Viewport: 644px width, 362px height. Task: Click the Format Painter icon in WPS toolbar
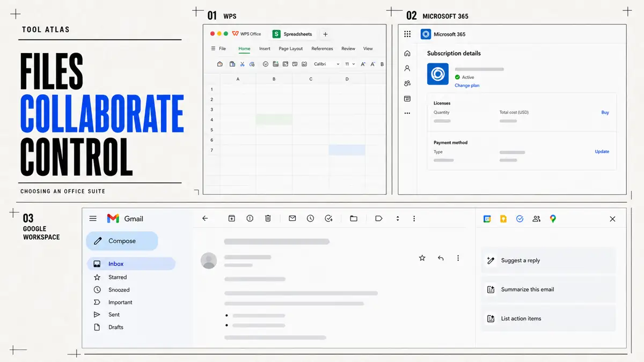coord(220,64)
